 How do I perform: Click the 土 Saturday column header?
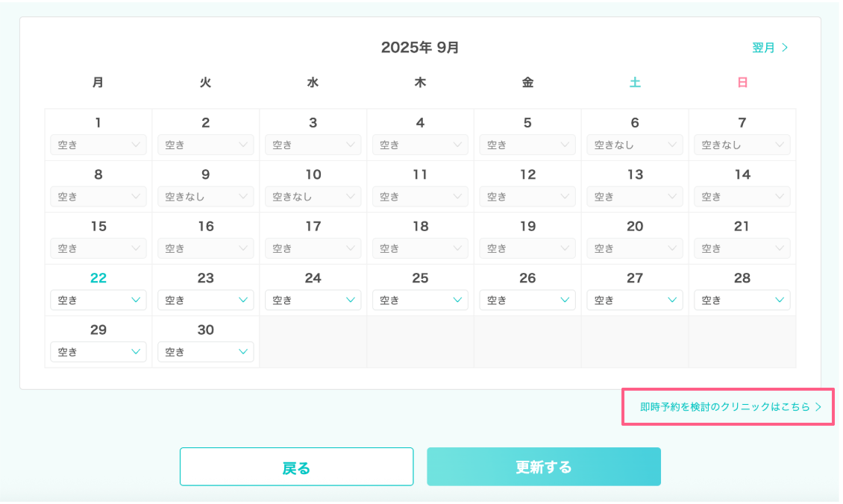(x=635, y=83)
